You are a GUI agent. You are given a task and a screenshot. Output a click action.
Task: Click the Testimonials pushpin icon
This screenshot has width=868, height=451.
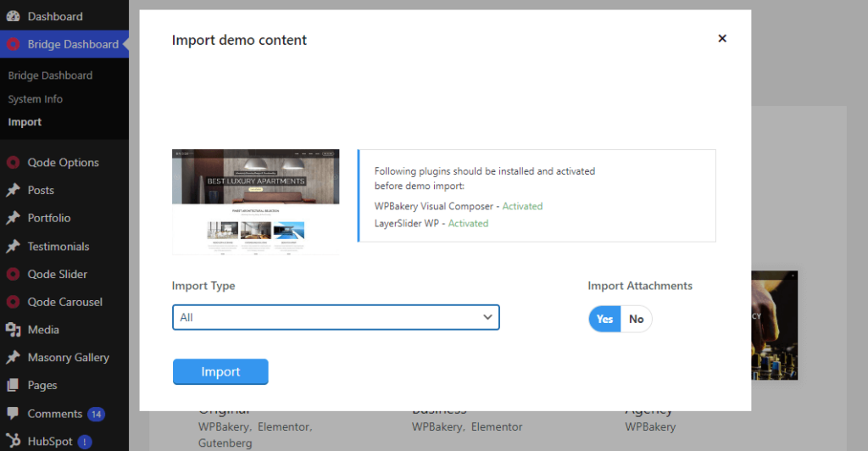tap(13, 246)
